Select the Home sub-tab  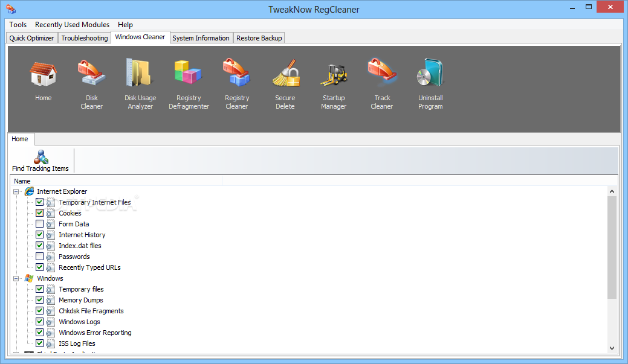(20, 139)
